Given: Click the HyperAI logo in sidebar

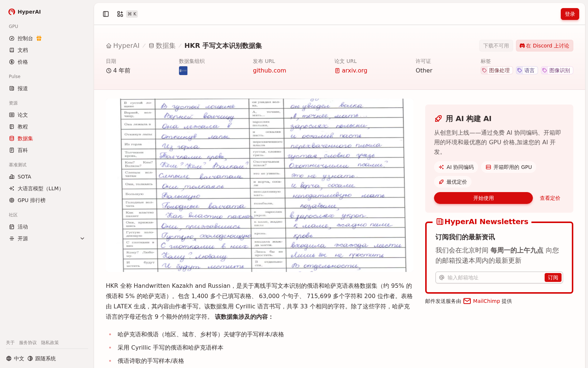Looking at the screenshot, I should pyautogui.click(x=25, y=12).
